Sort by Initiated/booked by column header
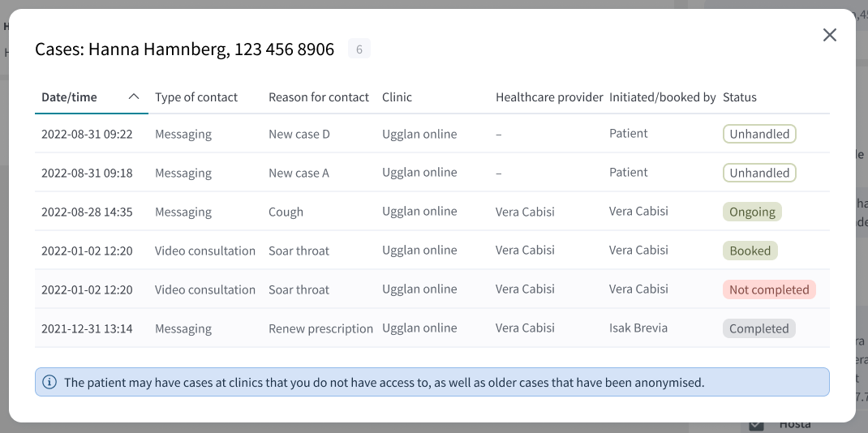 (663, 97)
